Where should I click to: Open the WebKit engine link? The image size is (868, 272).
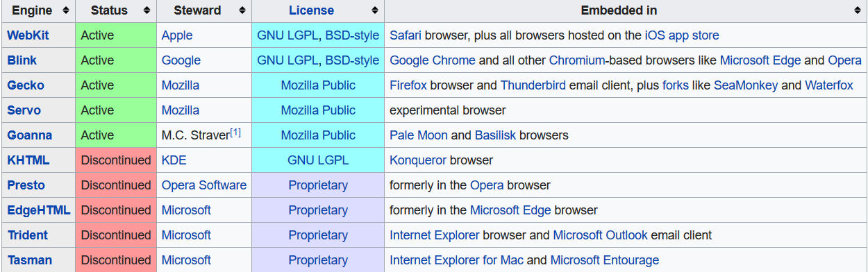click(x=28, y=35)
